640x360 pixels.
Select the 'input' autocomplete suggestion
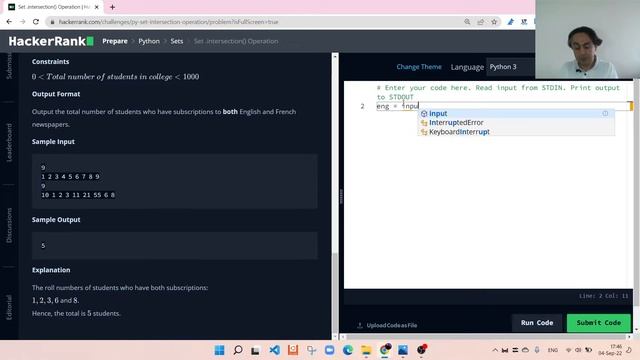point(516,113)
